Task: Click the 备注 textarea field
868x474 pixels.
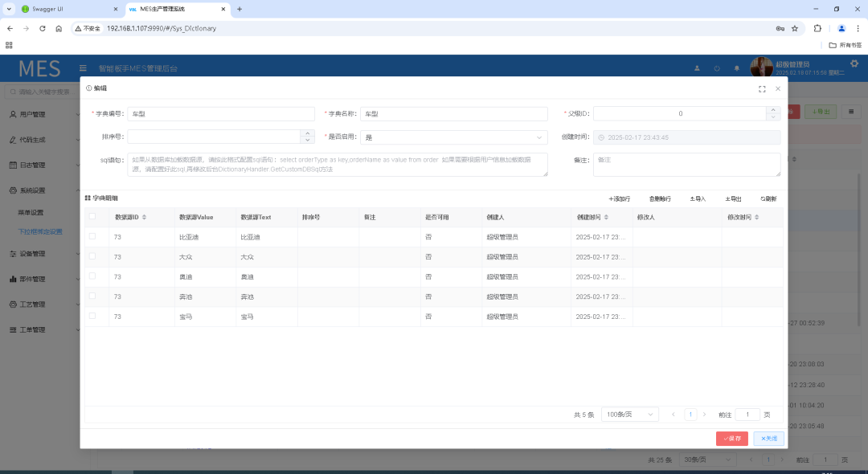Action: click(686, 164)
